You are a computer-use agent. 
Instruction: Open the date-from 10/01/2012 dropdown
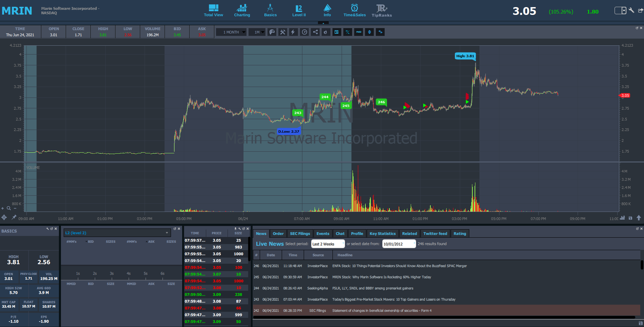399,244
